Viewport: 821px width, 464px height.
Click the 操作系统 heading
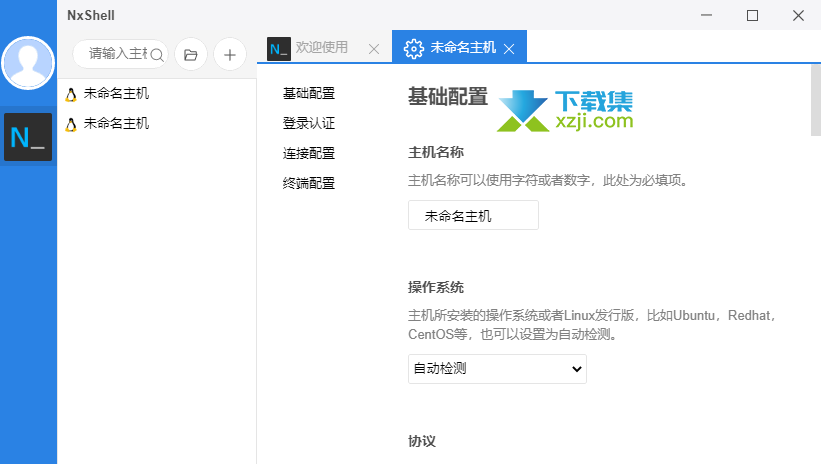436,288
